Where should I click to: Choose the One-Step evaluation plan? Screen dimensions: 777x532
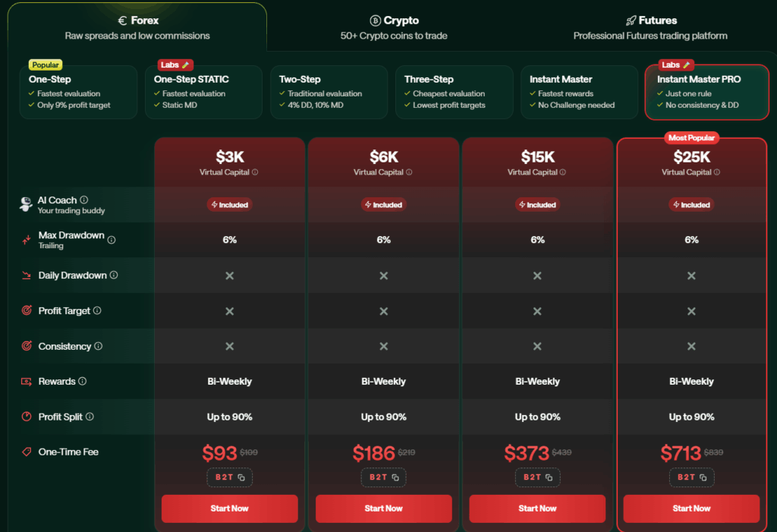pos(78,92)
